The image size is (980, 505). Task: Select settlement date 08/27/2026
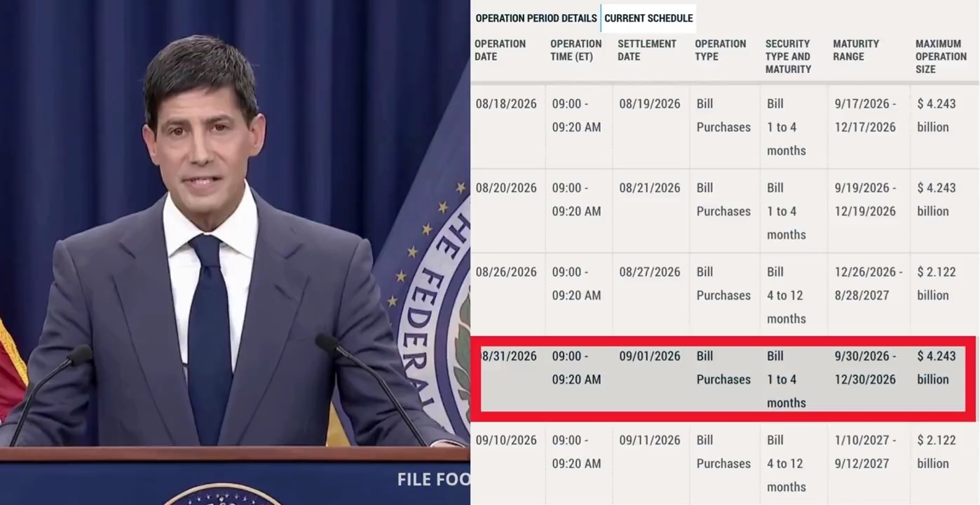650,272
